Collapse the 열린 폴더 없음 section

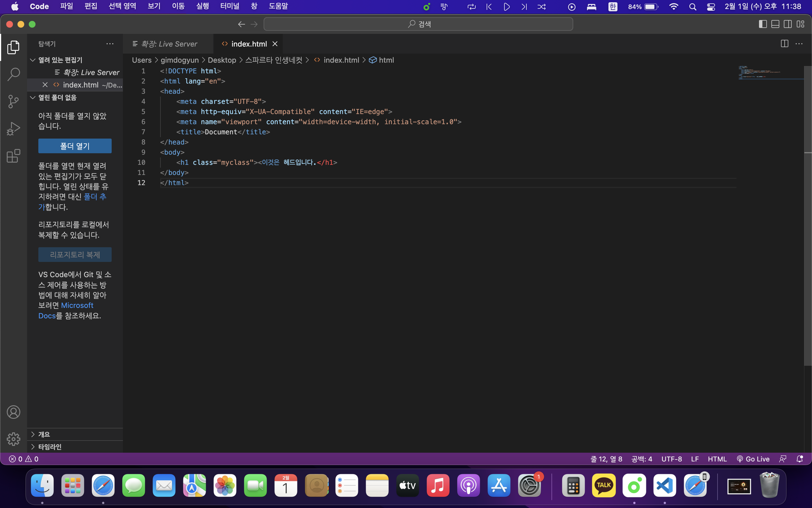tap(75, 97)
